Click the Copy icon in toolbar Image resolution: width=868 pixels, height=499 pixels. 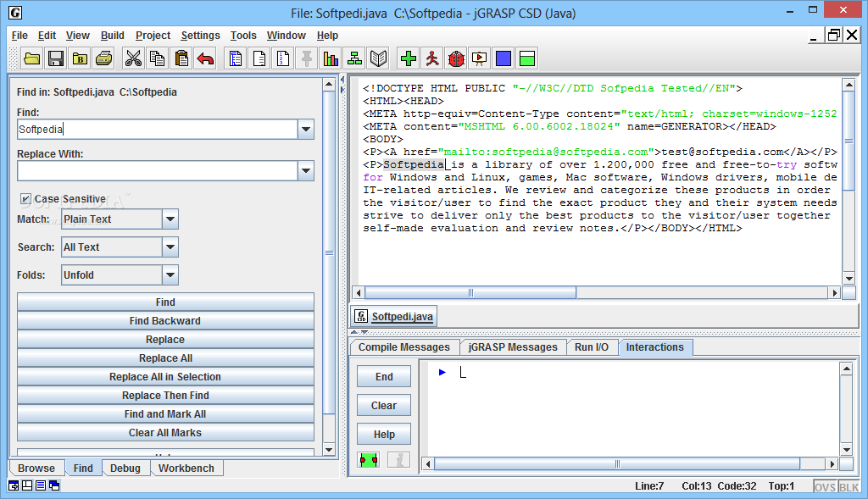pos(157,58)
